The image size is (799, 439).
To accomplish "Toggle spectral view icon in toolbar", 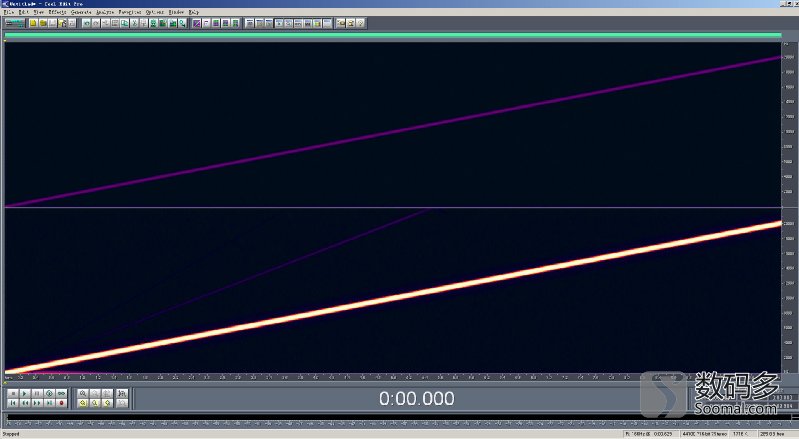I will [197, 23].
